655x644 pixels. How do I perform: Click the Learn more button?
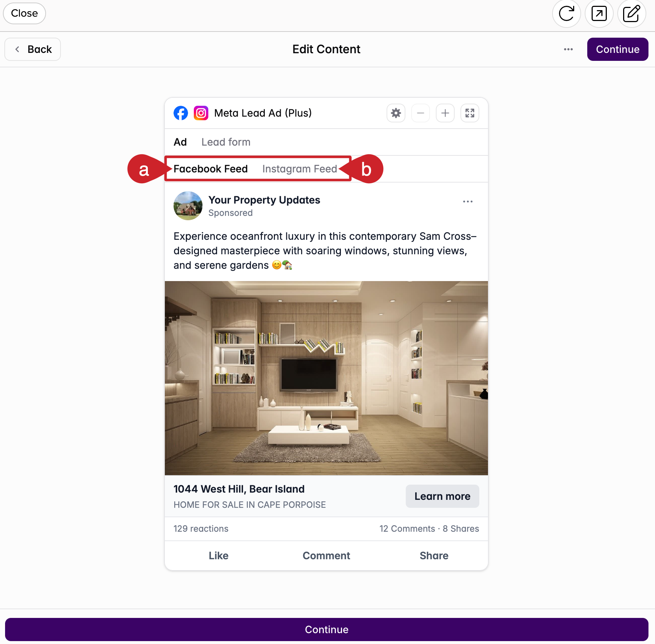442,496
